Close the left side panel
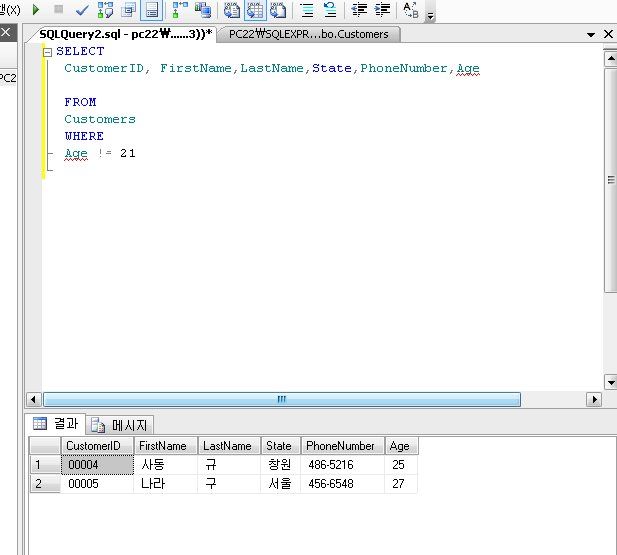This screenshot has width=617, height=555. pyautogui.click(x=6, y=32)
